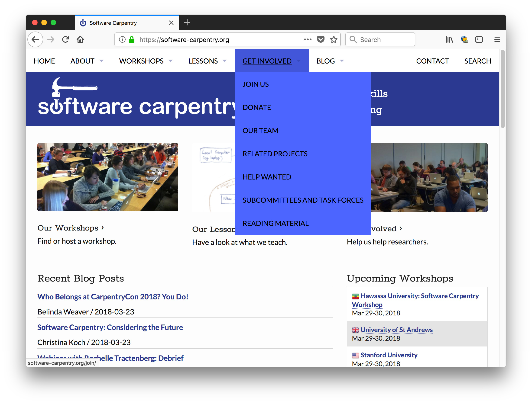Click the UK flag beside St Andrews
Viewport: 532px width, 404px height.
tap(355, 330)
